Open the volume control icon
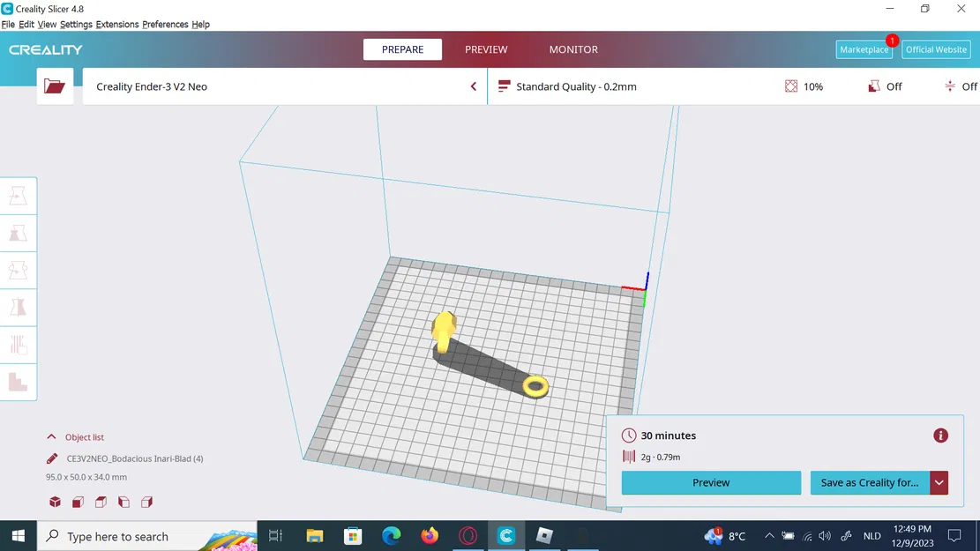This screenshot has width=980, height=551. pos(825,536)
